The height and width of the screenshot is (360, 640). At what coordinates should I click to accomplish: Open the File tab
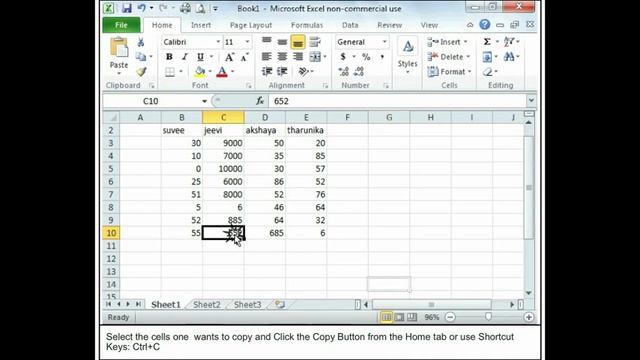[121, 25]
